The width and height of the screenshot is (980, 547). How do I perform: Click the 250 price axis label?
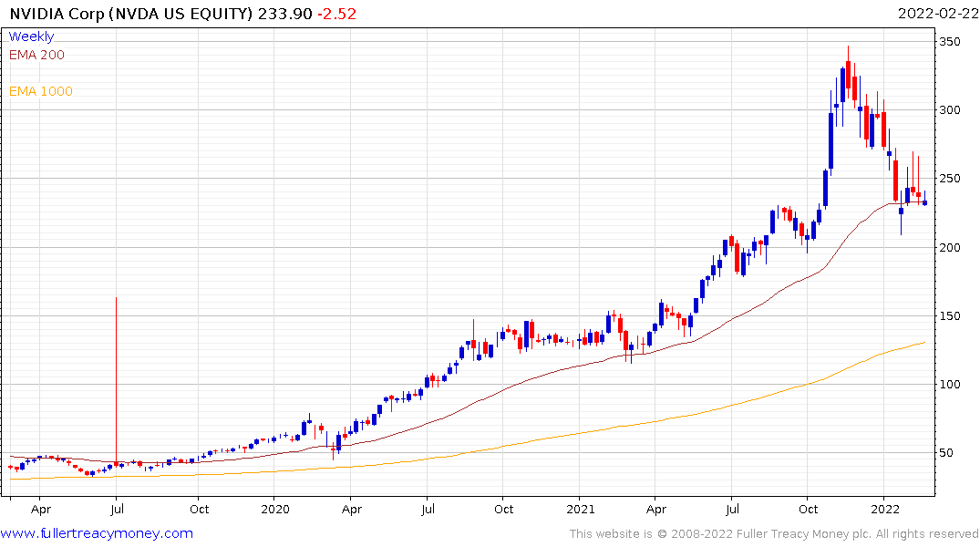(950, 179)
